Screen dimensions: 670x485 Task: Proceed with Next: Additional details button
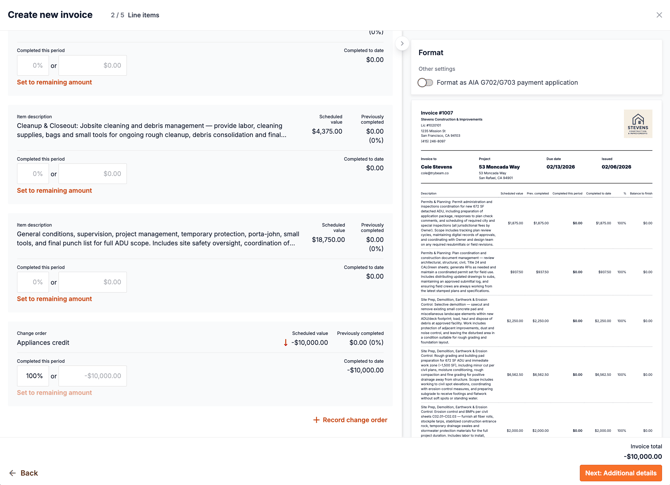620,473
